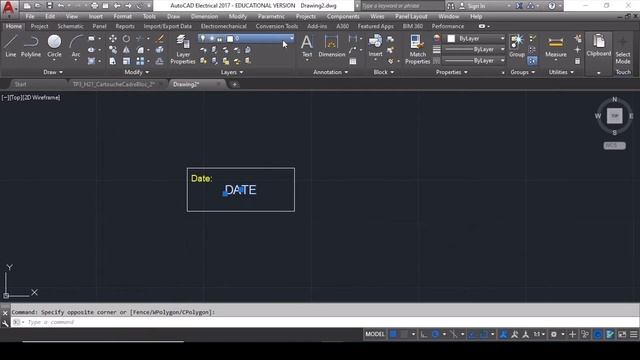Toggle Polar tracking in status bar
640x360 pixels.
(x=436, y=334)
